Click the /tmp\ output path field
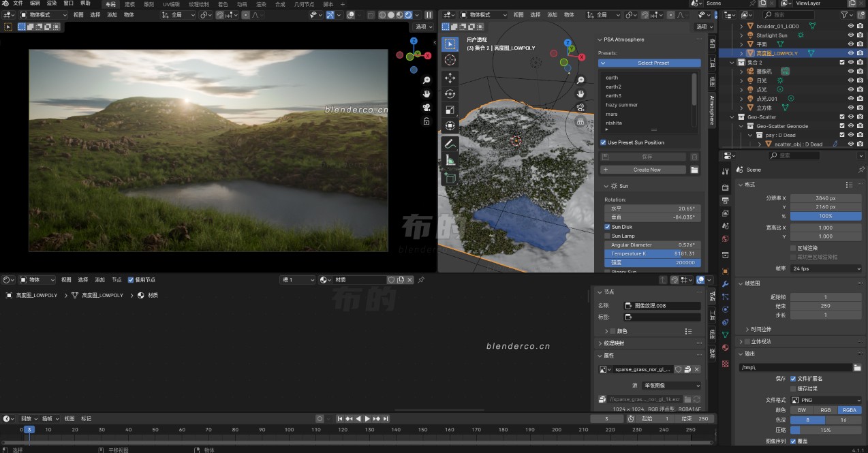Viewport: 868px width, 453px height. 795,367
